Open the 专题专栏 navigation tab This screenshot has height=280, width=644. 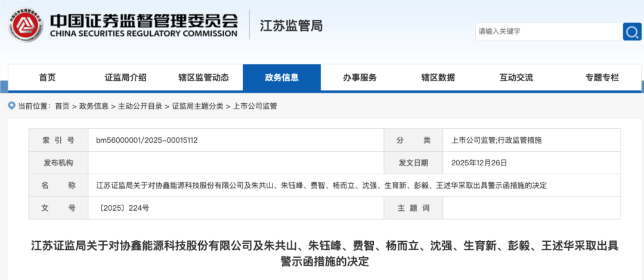pyautogui.click(x=602, y=77)
